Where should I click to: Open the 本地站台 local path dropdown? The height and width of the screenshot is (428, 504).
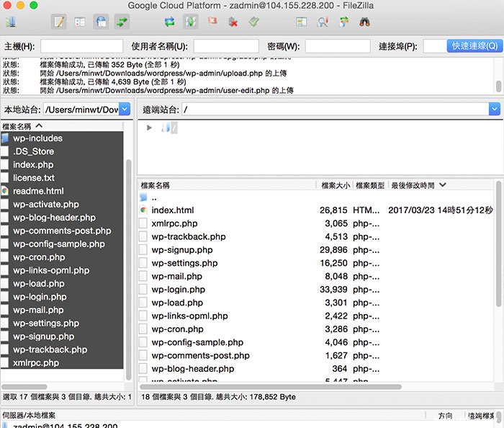click(x=125, y=110)
